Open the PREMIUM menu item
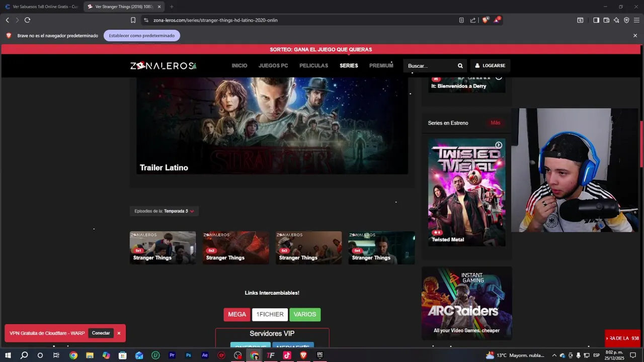The height and width of the screenshot is (362, 644). pyautogui.click(x=381, y=66)
